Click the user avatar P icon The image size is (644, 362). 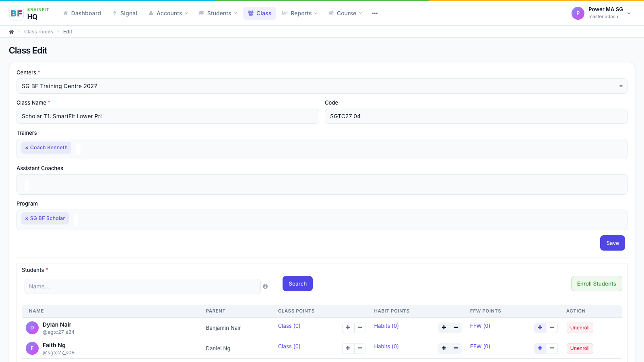point(578,13)
